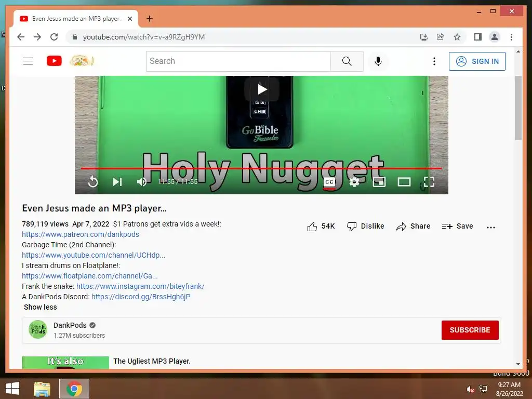The width and height of the screenshot is (532, 399).
Task: View site security lock info
Action: (x=75, y=37)
